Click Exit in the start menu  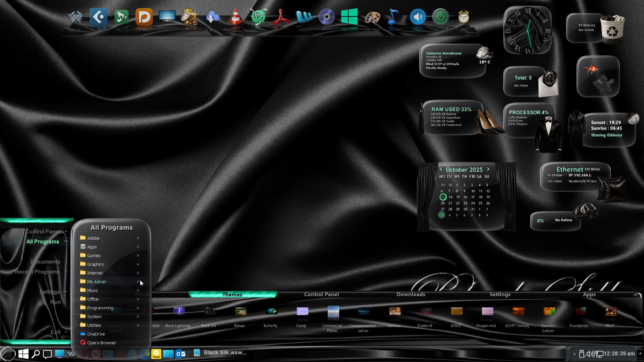pyautogui.click(x=55, y=332)
